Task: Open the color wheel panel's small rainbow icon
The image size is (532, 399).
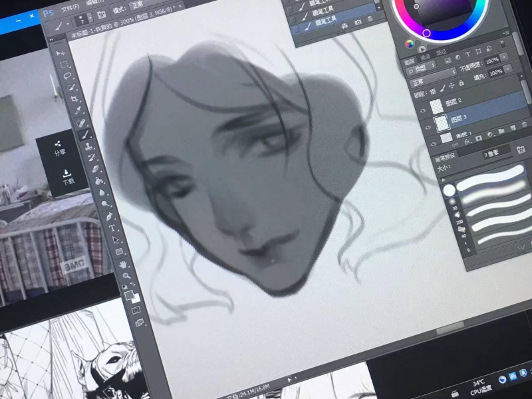Action: [x=410, y=44]
